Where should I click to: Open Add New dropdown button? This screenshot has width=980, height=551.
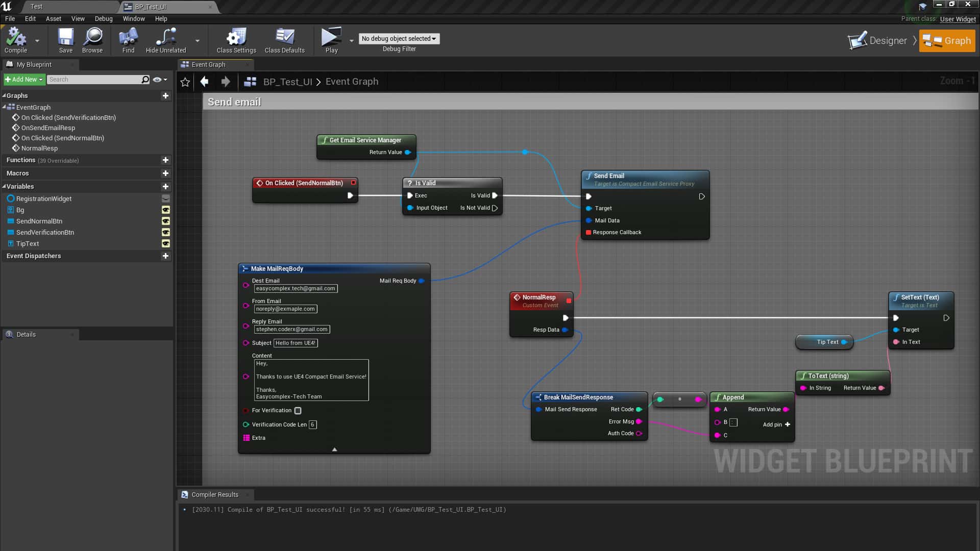click(24, 80)
